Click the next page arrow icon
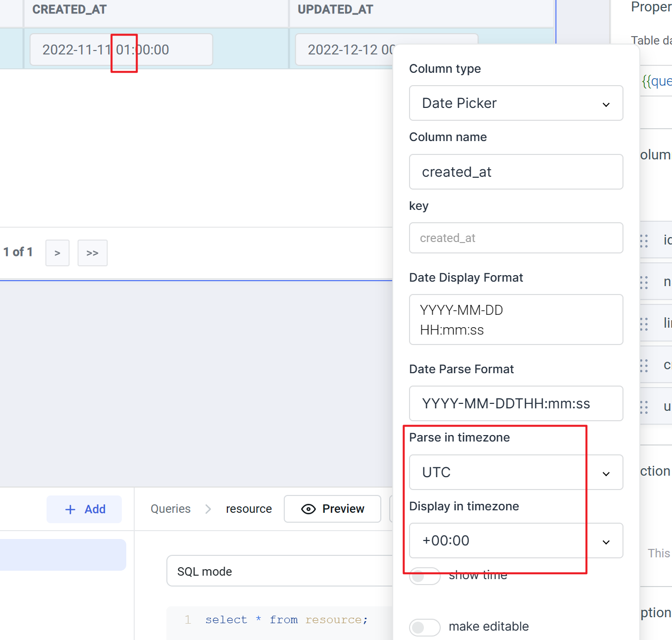 coord(57,252)
